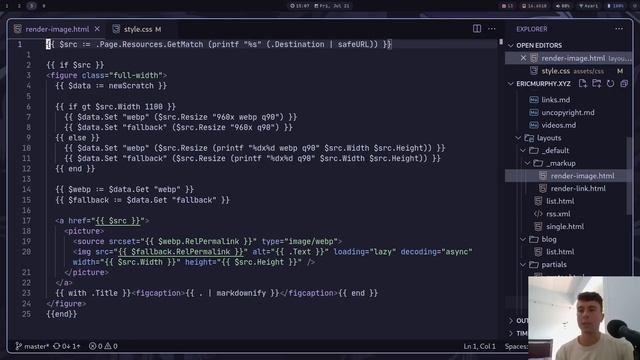Click '<picture>' tag on line 18

84,231
